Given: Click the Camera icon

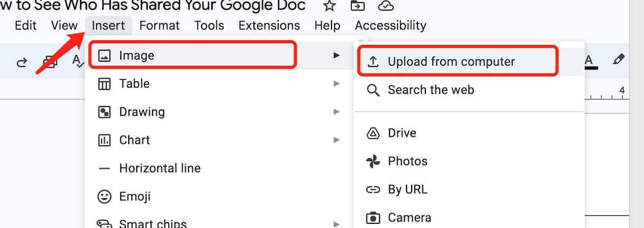Looking at the screenshot, I should pos(373,217).
